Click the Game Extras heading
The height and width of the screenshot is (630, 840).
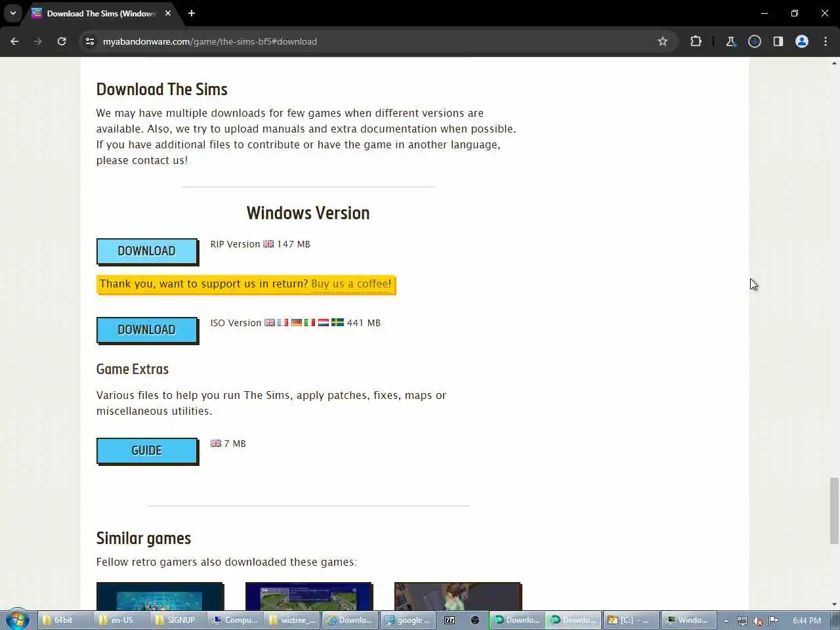(x=133, y=369)
